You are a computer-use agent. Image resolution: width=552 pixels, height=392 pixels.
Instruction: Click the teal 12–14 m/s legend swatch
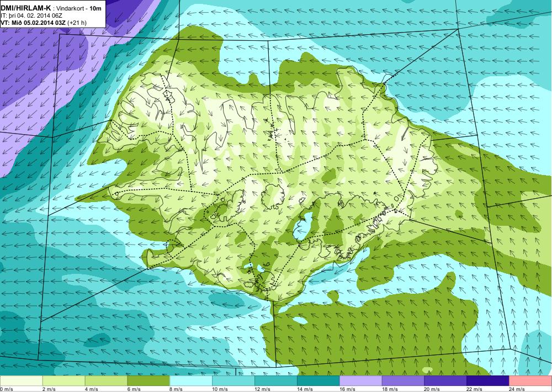(276, 381)
